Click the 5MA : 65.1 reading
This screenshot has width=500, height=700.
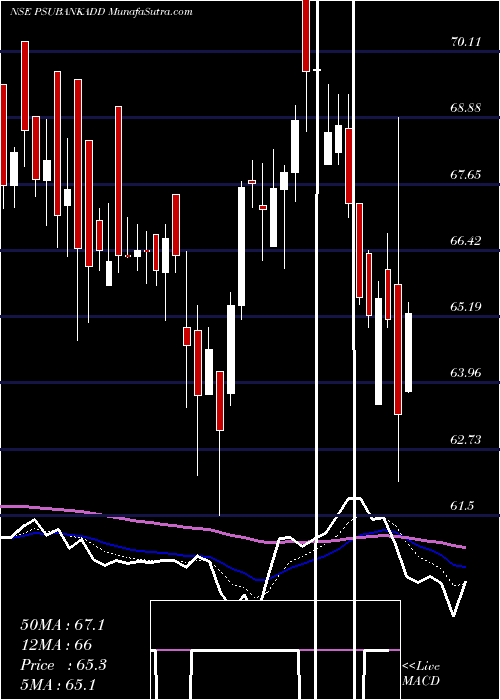[x=58, y=684]
